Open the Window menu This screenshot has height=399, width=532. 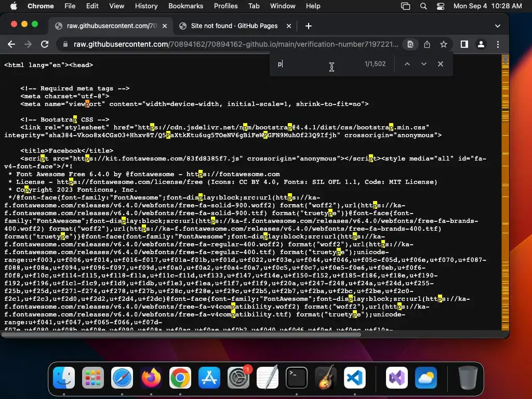click(x=283, y=6)
